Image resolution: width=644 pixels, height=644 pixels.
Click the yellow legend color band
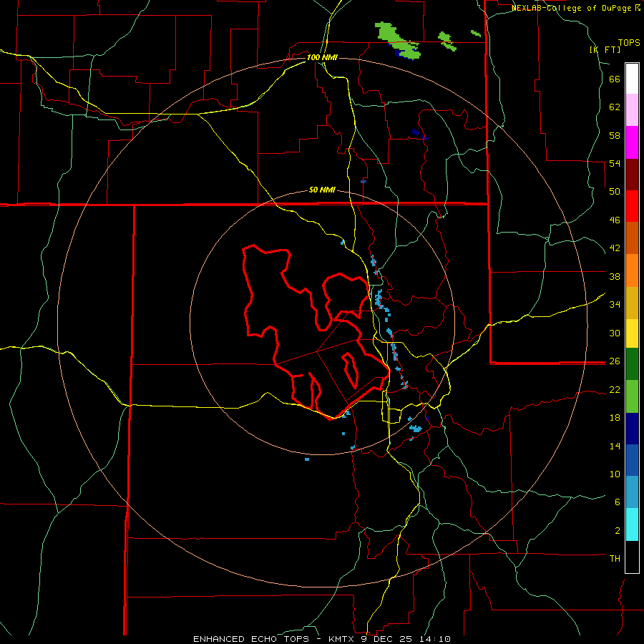coord(632,333)
